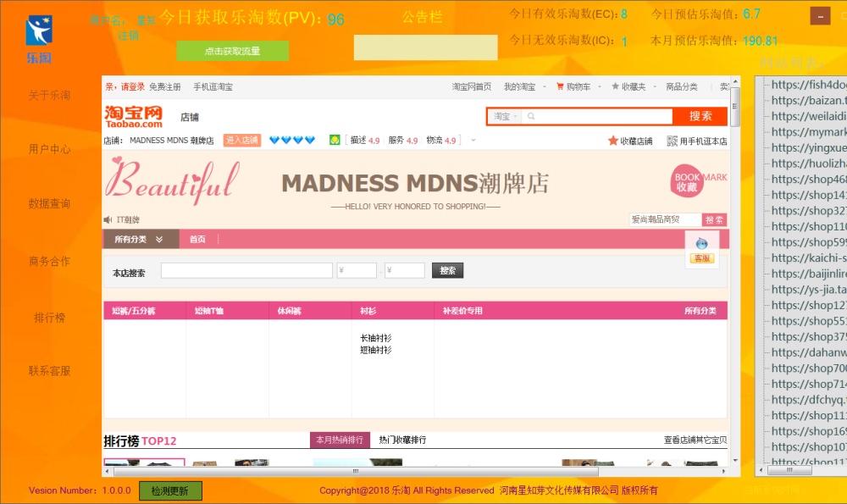
Task: Click the dark 搜索 button beside 本店搜索
Action: pyautogui.click(x=447, y=271)
